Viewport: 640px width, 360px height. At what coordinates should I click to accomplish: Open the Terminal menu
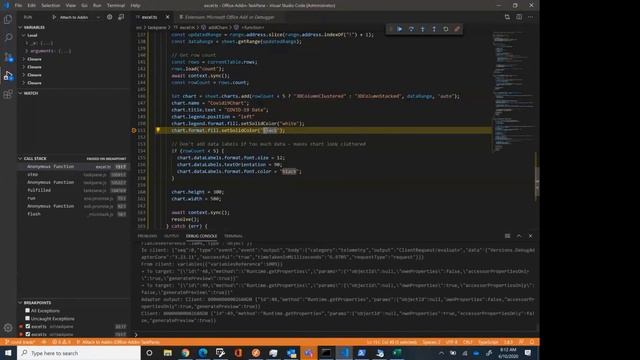(x=116, y=5)
